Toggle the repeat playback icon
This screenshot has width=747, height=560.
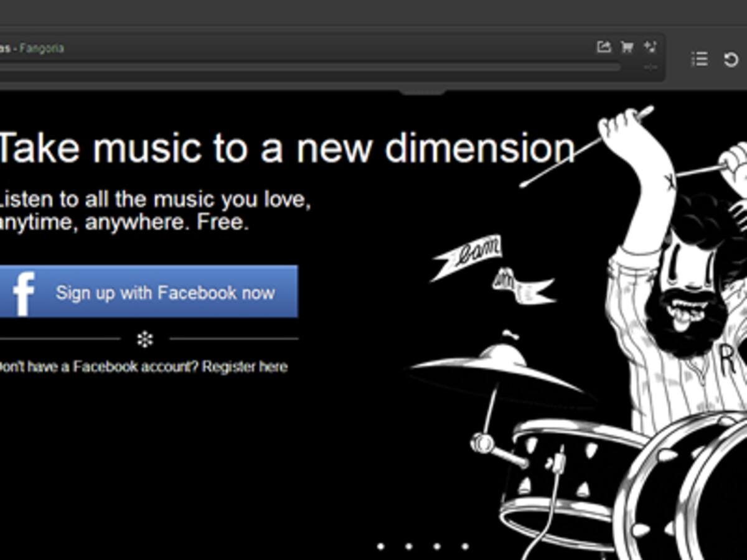coord(731,60)
